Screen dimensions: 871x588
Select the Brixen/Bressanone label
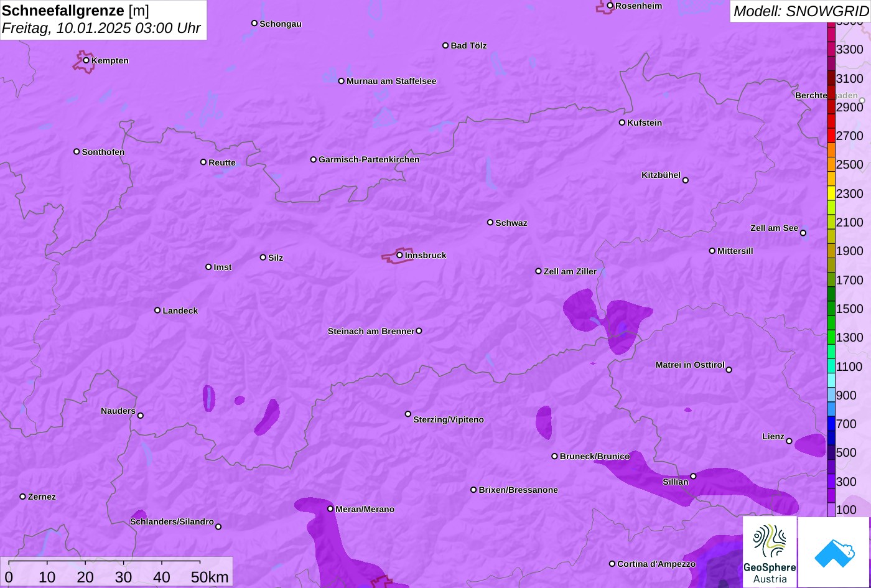click(518, 490)
